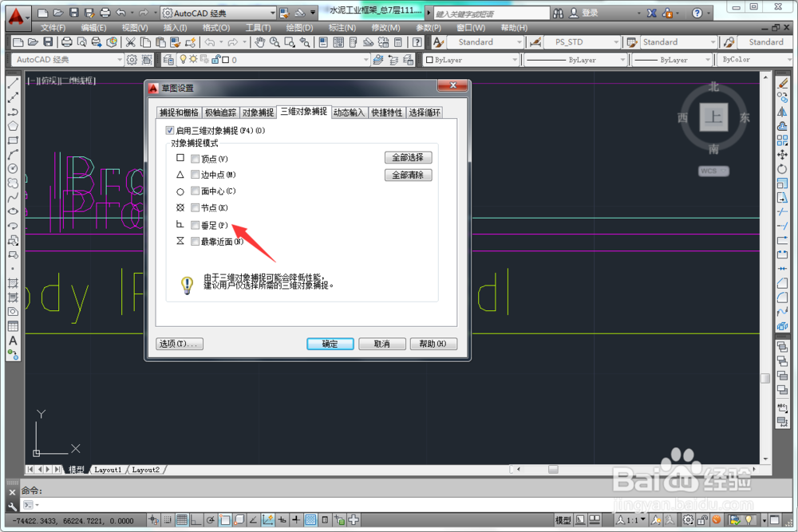Screen dimensions: 798x532
Task: Click the 选项(T)... button
Action: click(179, 344)
